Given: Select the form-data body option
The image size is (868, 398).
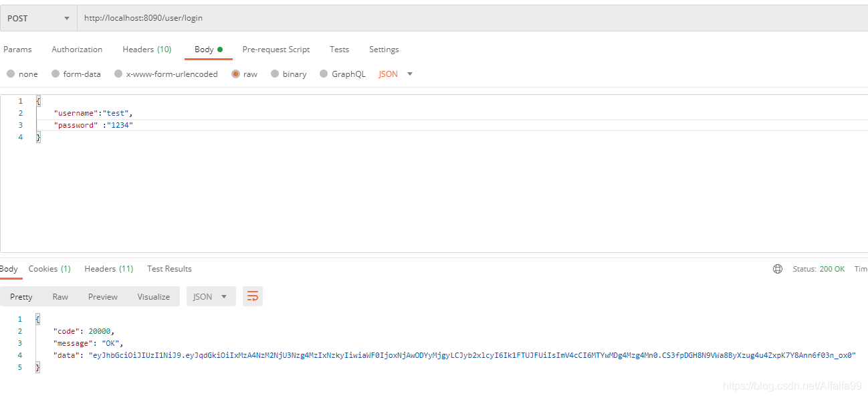Looking at the screenshot, I should [x=76, y=74].
